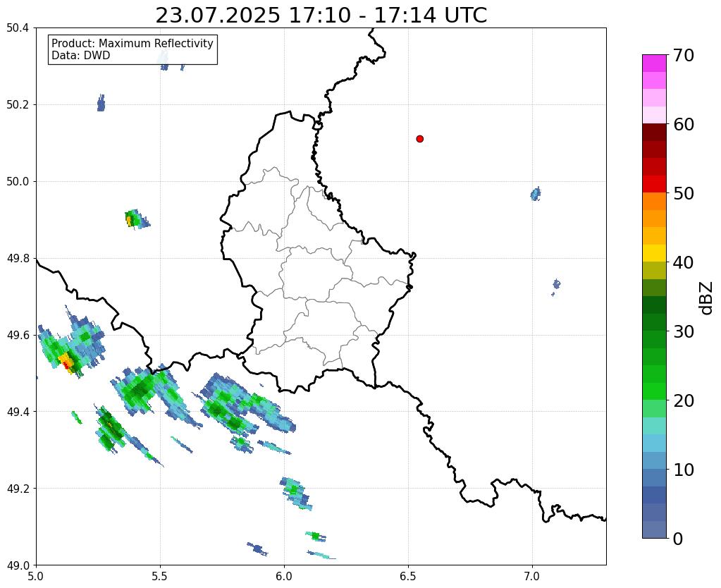Select the 'Data: DWD' label
This screenshot has width=721, height=588.
(81, 56)
